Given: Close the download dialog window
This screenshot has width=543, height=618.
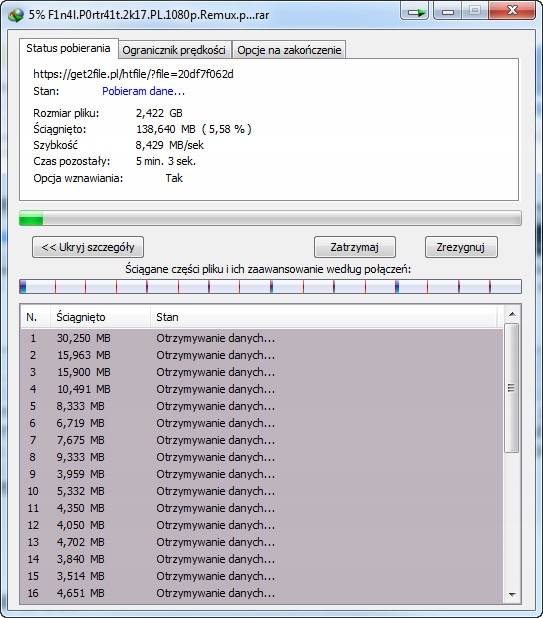Looking at the screenshot, I should 512,11.
